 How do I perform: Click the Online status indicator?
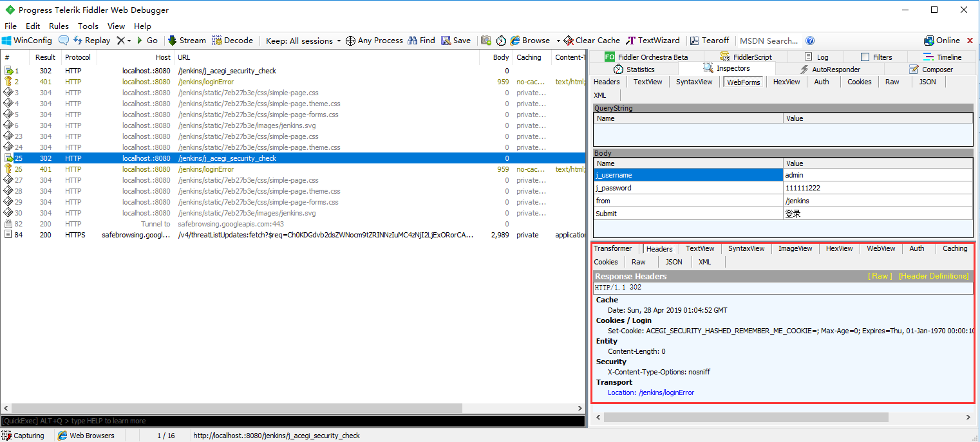tap(941, 41)
